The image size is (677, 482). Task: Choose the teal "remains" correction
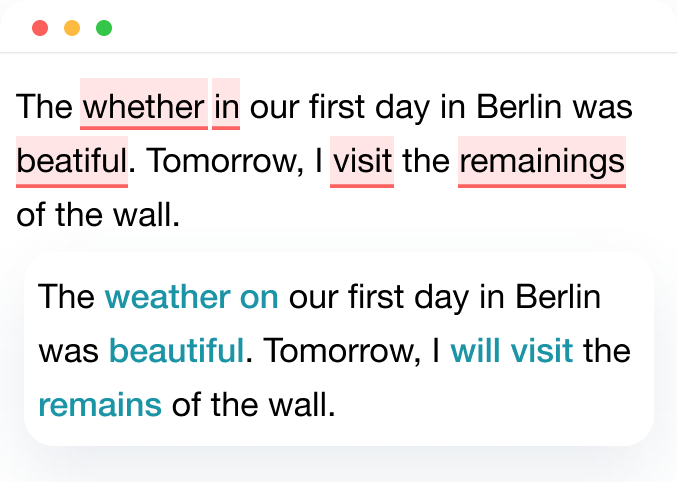click(x=100, y=405)
